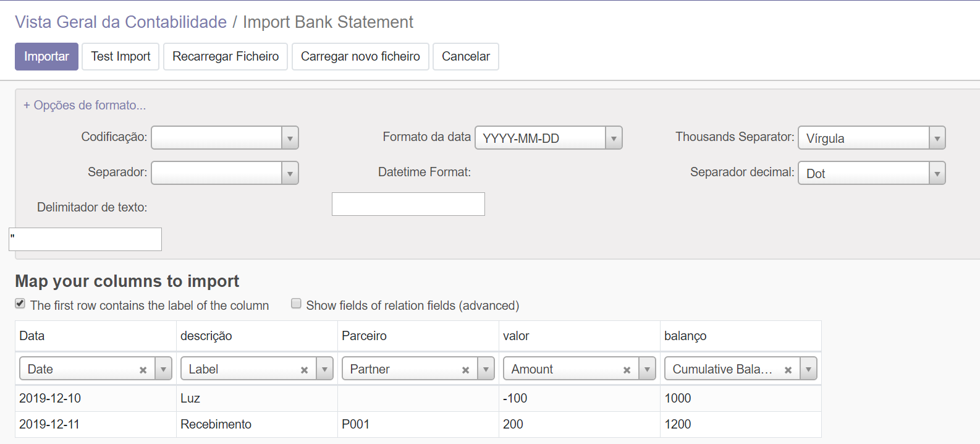Viewport: 980px width, 444px height.
Task: Clear the Date column mapping
Action: (x=143, y=370)
